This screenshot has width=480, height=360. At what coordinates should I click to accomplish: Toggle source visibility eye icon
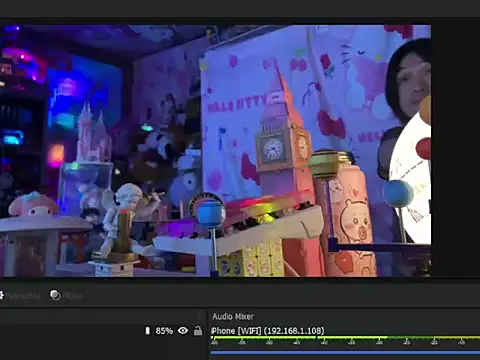click(183, 330)
